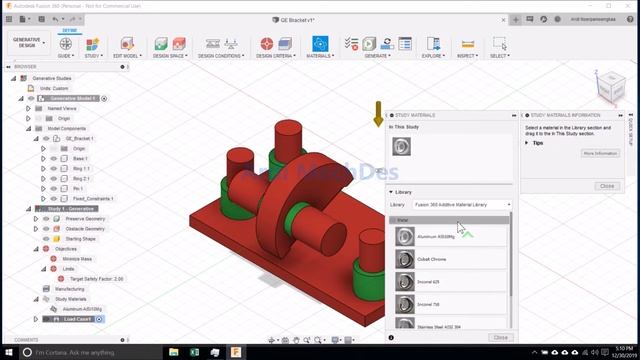
Task: Select the Structural Loads balance icon
Action: tap(231, 44)
